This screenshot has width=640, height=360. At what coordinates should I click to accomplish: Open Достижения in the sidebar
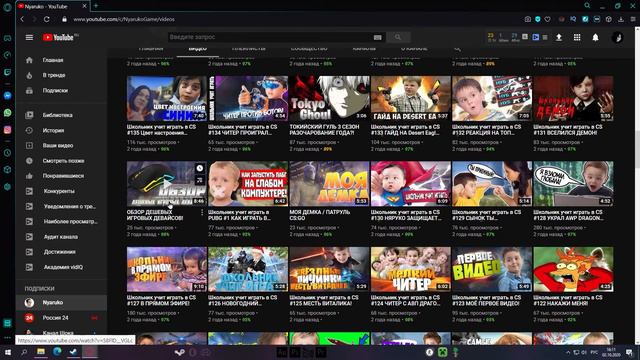[x=61, y=252]
